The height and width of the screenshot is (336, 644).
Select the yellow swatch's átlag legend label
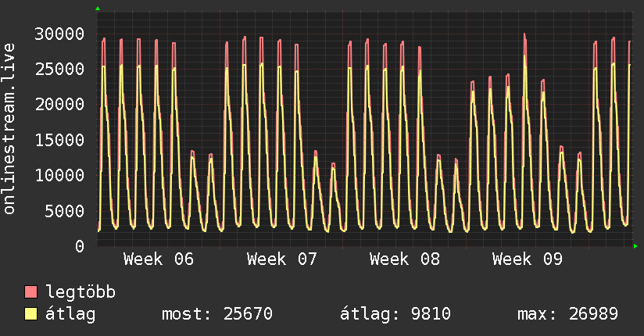coord(70,314)
